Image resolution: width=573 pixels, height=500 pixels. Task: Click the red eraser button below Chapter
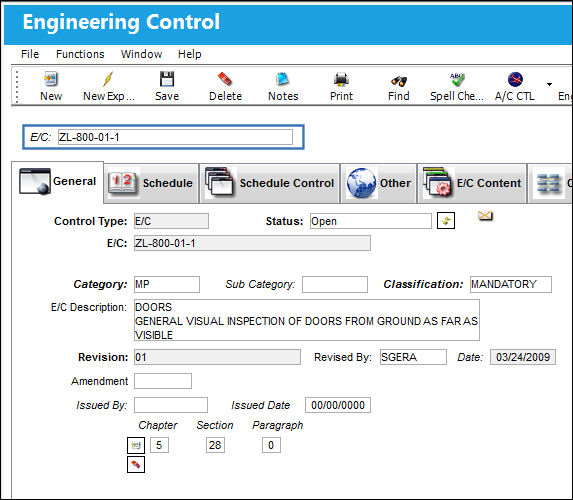136,465
